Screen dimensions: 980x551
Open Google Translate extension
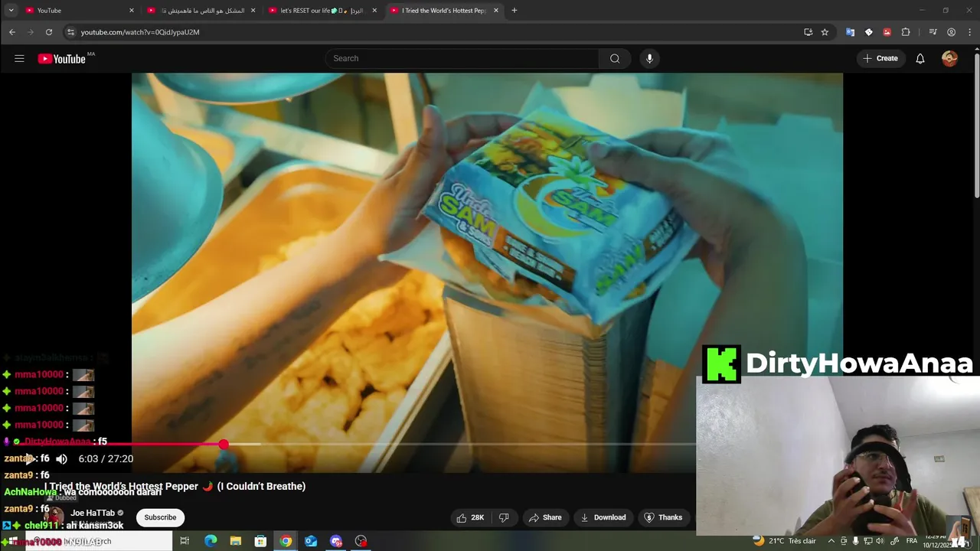click(850, 32)
